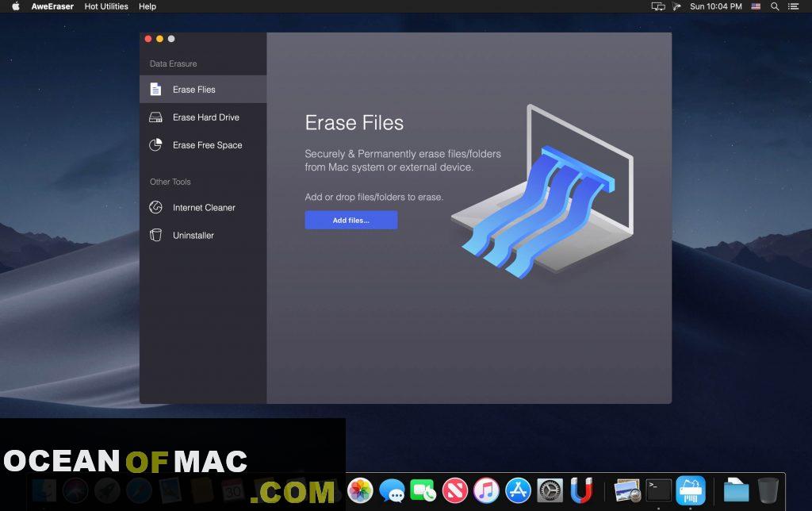This screenshot has height=511, width=812.
Task: Launch News from the Dock
Action: (454, 490)
